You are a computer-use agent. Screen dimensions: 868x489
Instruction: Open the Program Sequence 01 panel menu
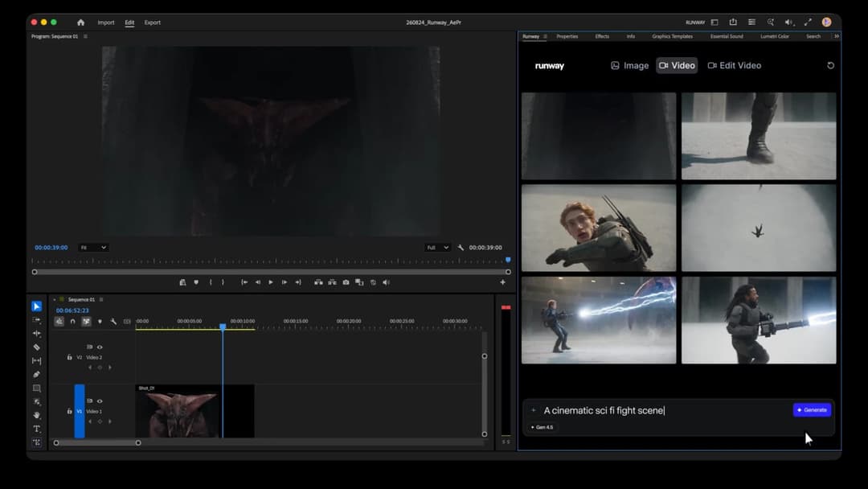[x=85, y=36]
